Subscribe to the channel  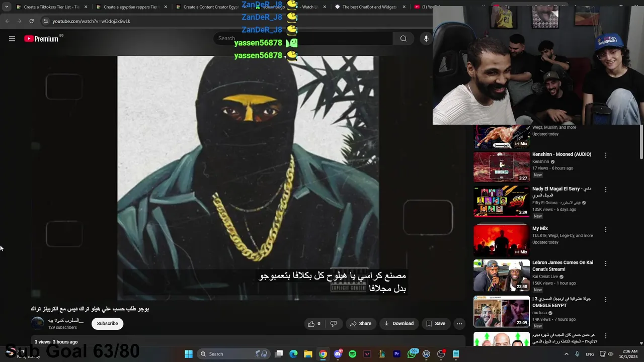108,323
